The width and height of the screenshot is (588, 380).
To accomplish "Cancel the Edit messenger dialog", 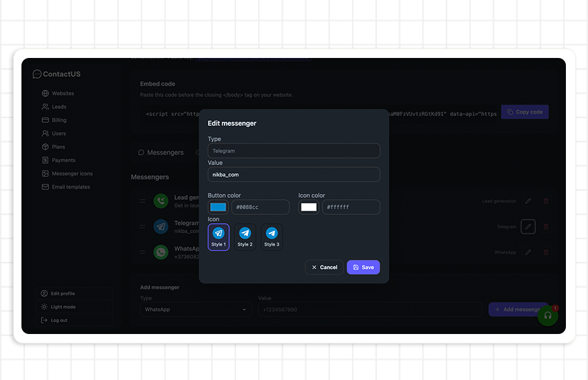I will 324,267.
